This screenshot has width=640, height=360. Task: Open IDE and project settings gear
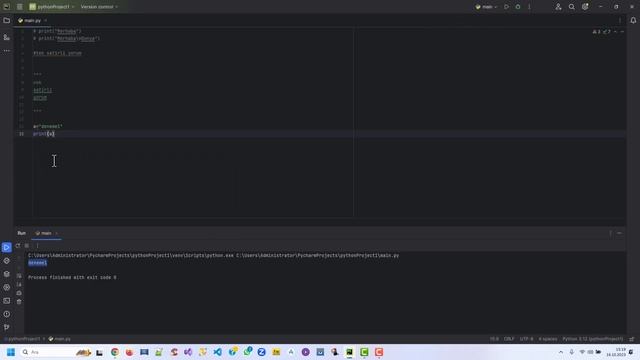(585, 7)
